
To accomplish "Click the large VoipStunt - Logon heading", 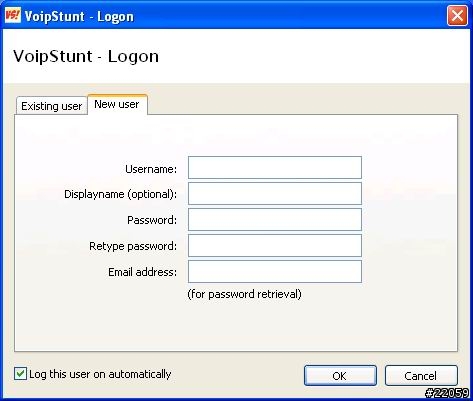I will [x=86, y=56].
